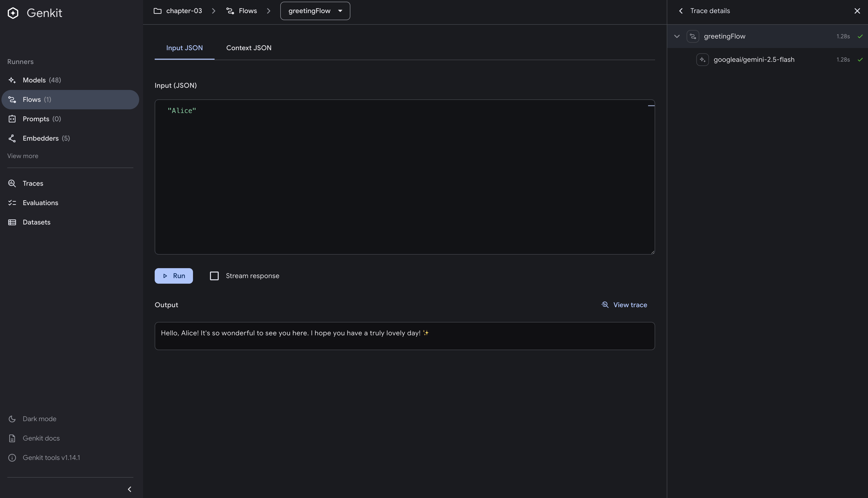
Task: Click the Trace details title text
Action: click(710, 11)
